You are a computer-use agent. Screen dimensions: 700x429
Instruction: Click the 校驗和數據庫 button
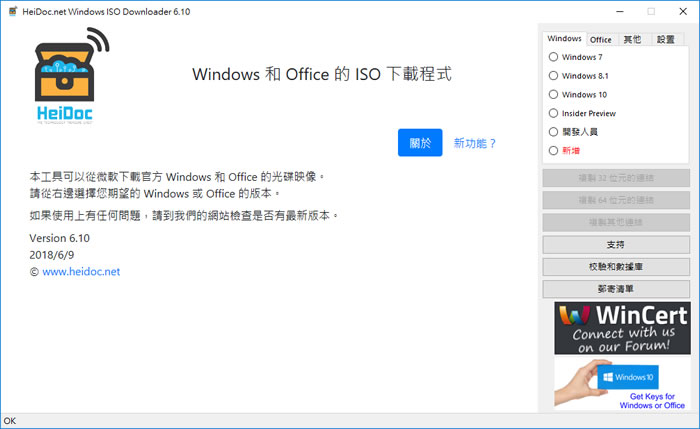(616, 267)
